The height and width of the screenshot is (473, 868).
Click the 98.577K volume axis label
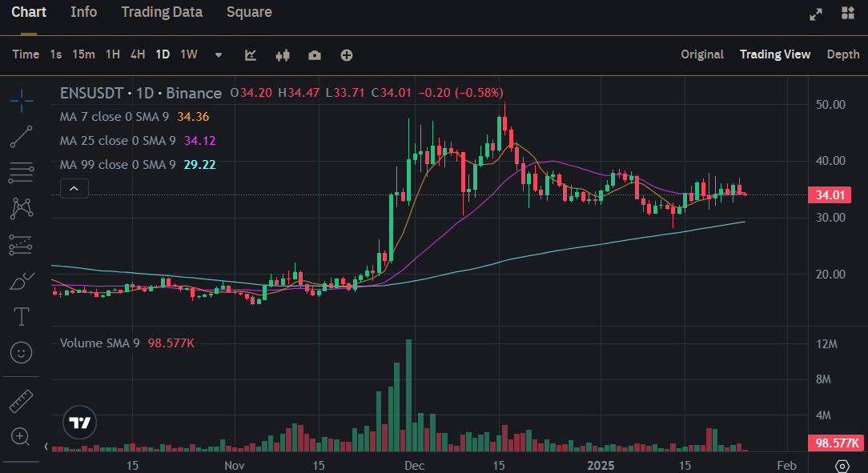pyautogui.click(x=837, y=443)
